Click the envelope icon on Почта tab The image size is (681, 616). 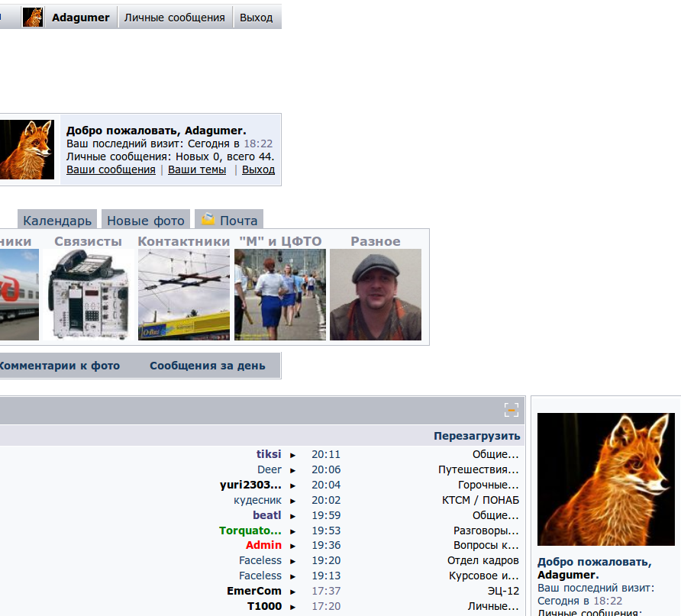click(208, 220)
